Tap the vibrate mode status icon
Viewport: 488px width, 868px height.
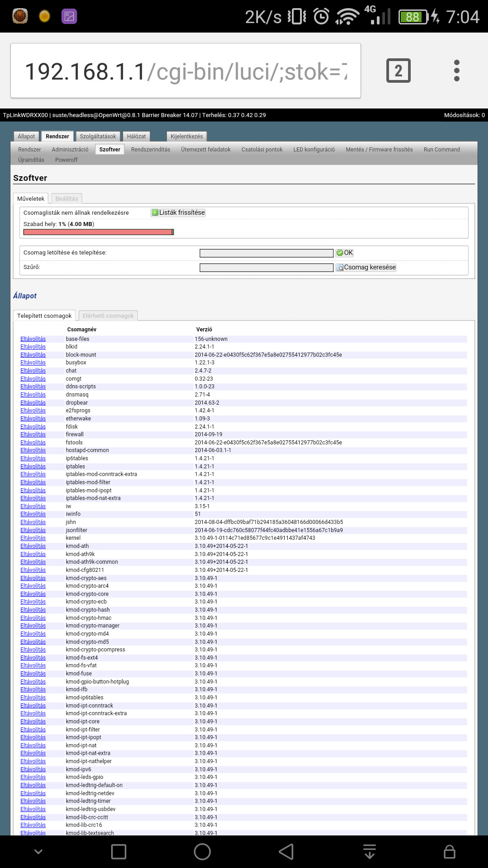pyautogui.click(x=296, y=17)
